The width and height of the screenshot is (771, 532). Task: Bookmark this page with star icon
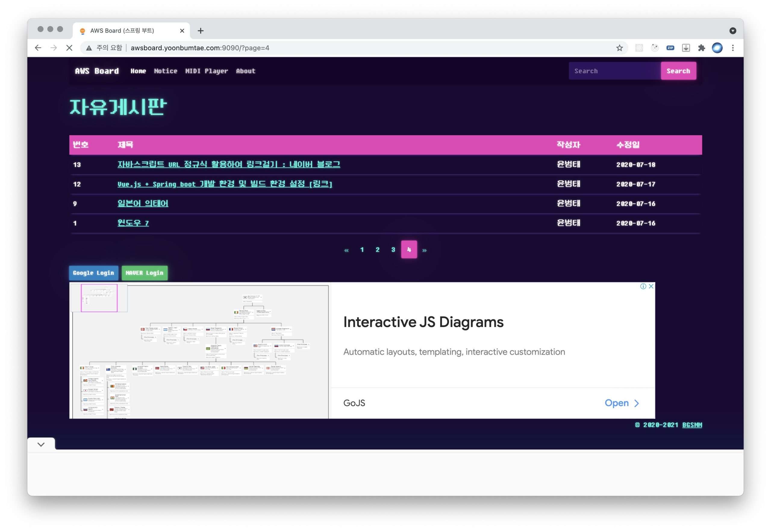click(619, 48)
